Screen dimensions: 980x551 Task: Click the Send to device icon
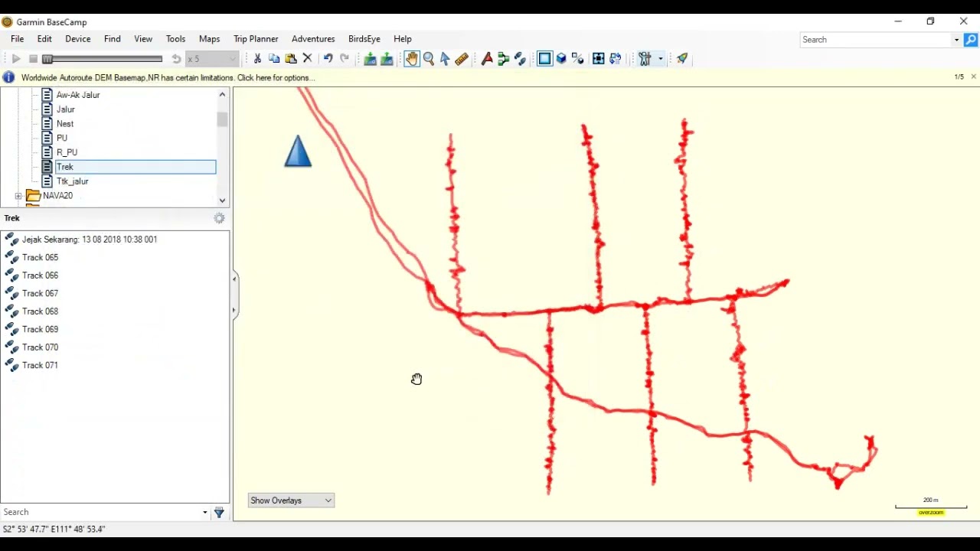click(x=370, y=59)
